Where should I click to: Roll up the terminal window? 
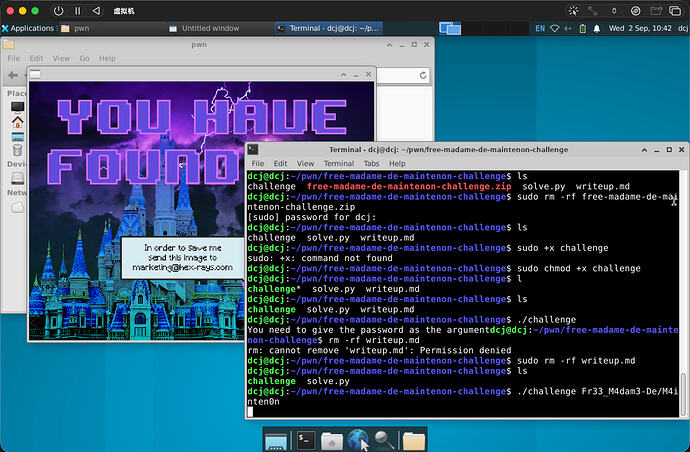[644, 150]
